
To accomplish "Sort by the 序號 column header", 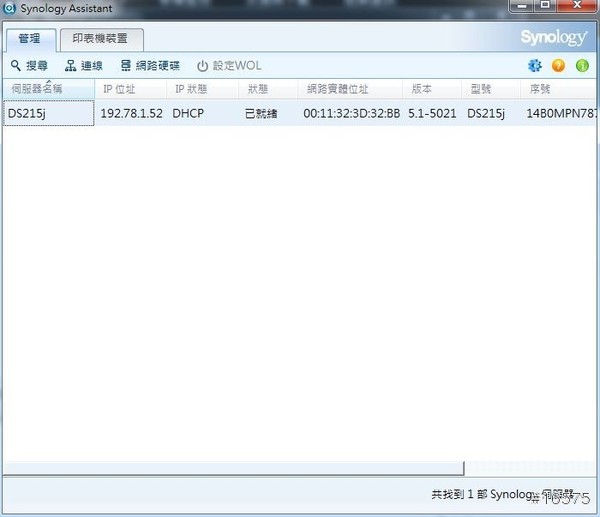I will 558,89.
